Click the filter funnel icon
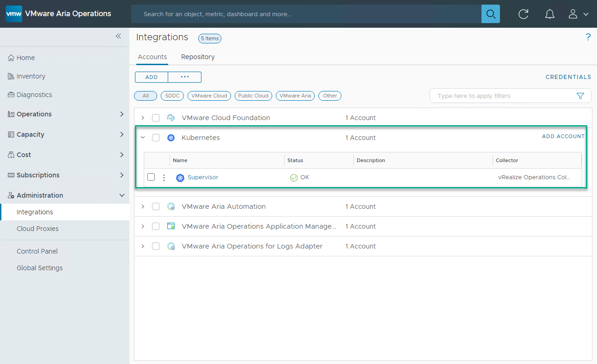This screenshot has height=364, width=597. (x=580, y=96)
